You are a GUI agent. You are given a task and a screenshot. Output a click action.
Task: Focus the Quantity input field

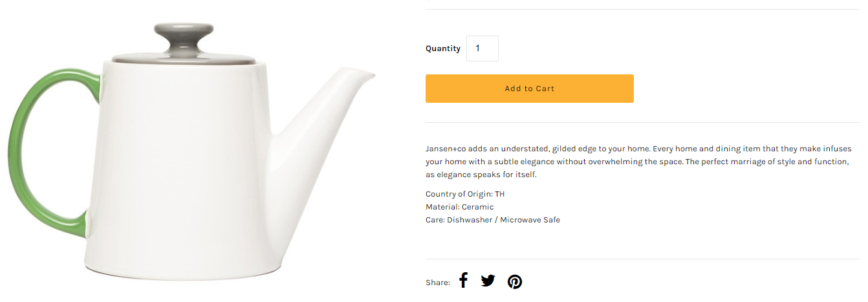tap(482, 49)
